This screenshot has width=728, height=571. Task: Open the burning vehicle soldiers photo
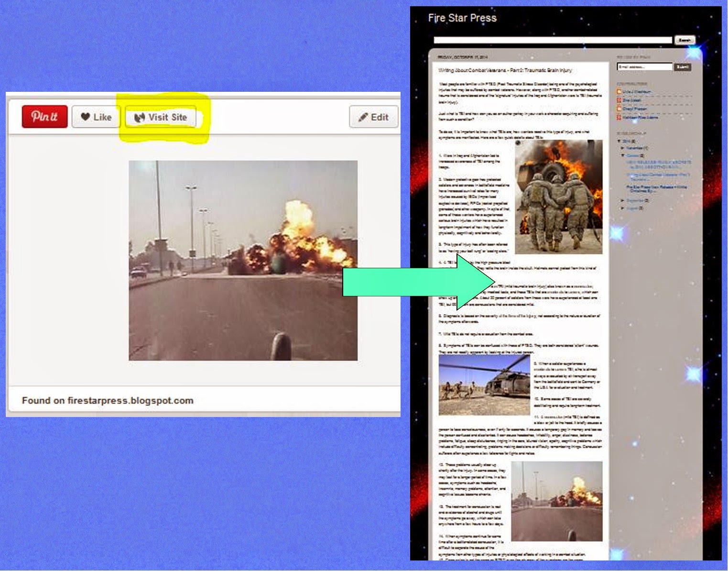tap(558, 197)
